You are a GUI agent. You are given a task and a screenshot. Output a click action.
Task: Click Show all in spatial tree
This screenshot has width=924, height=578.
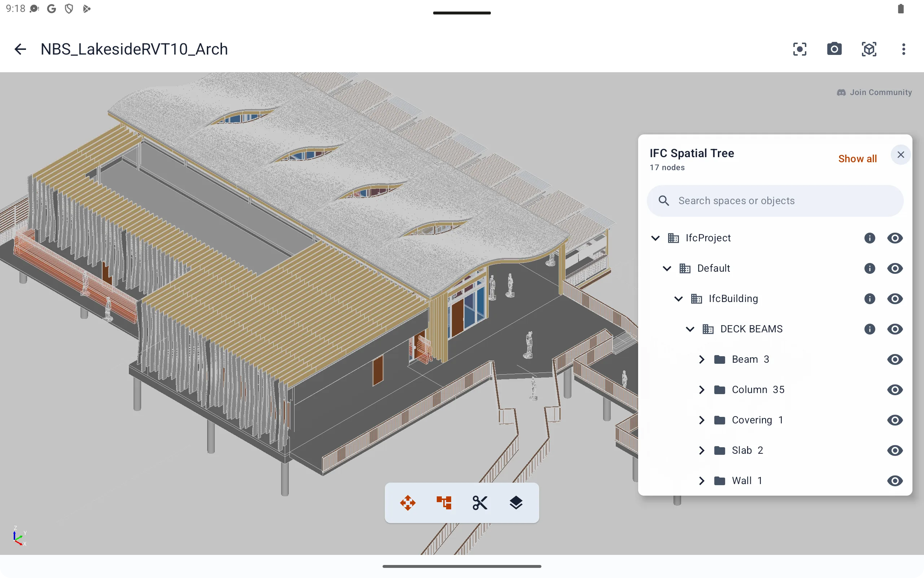[857, 159]
